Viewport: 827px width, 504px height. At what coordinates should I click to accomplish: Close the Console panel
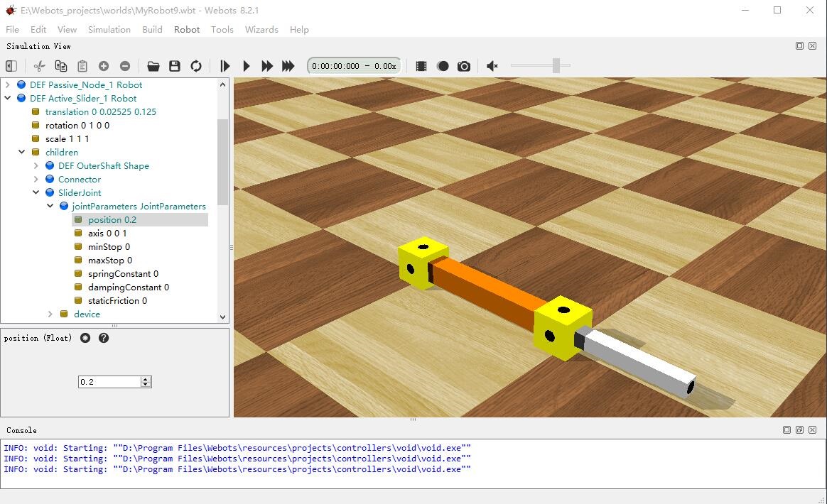click(x=813, y=430)
